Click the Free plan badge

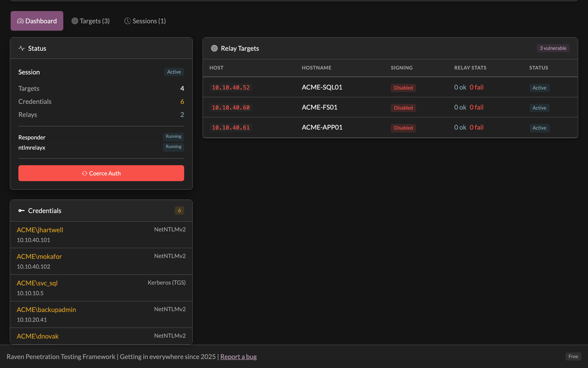pos(573,356)
